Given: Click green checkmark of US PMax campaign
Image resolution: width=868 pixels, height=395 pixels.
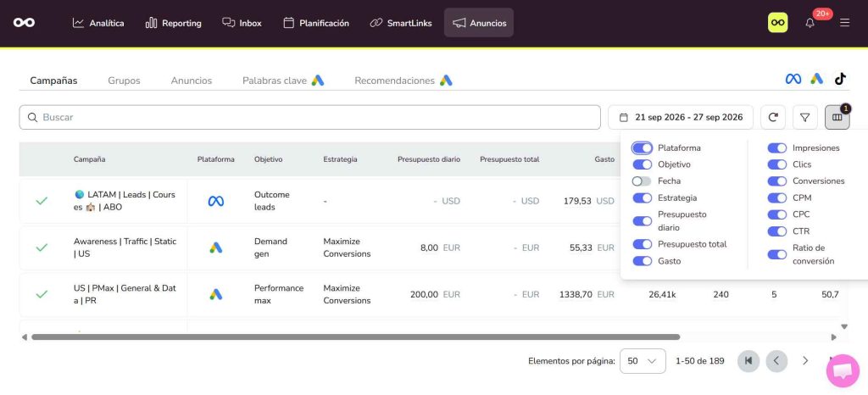Looking at the screenshot, I should [42, 294].
